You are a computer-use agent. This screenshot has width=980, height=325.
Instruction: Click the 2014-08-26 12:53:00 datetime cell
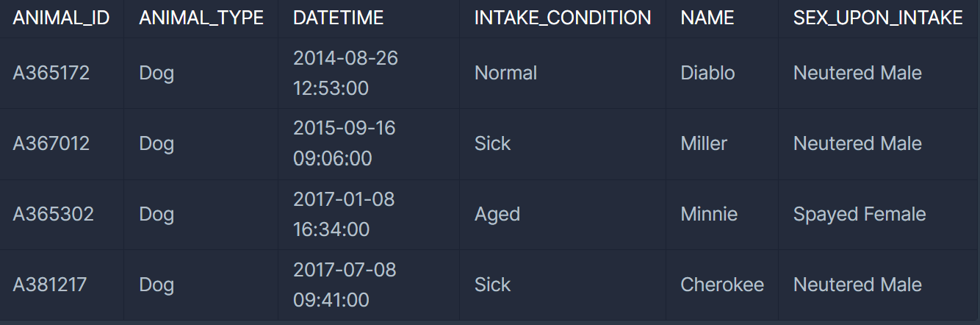coord(370,73)
